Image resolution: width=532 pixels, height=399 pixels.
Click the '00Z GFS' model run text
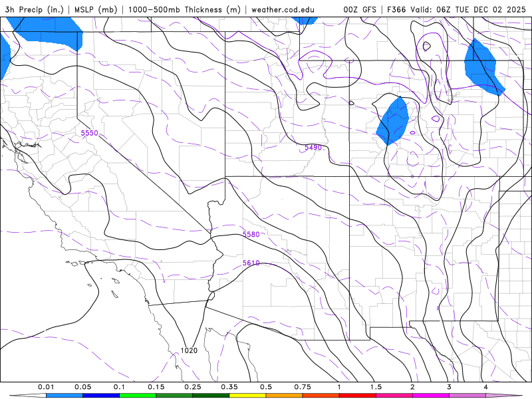(360, 9)
